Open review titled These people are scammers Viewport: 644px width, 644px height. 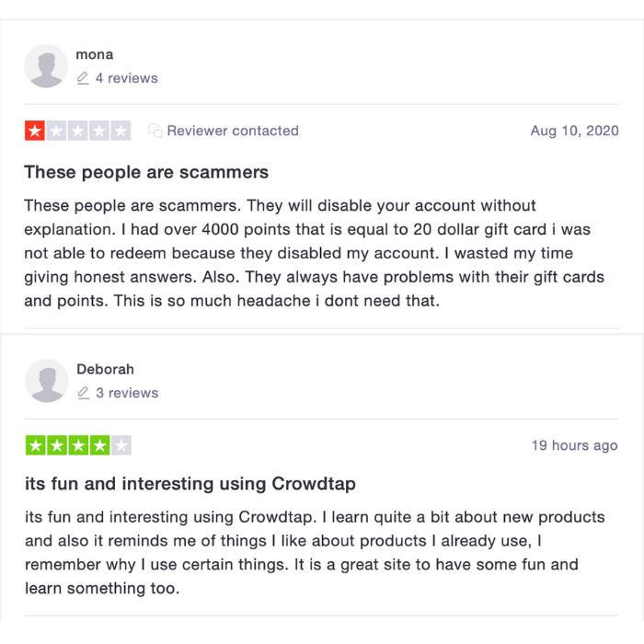tap(146, 172)
